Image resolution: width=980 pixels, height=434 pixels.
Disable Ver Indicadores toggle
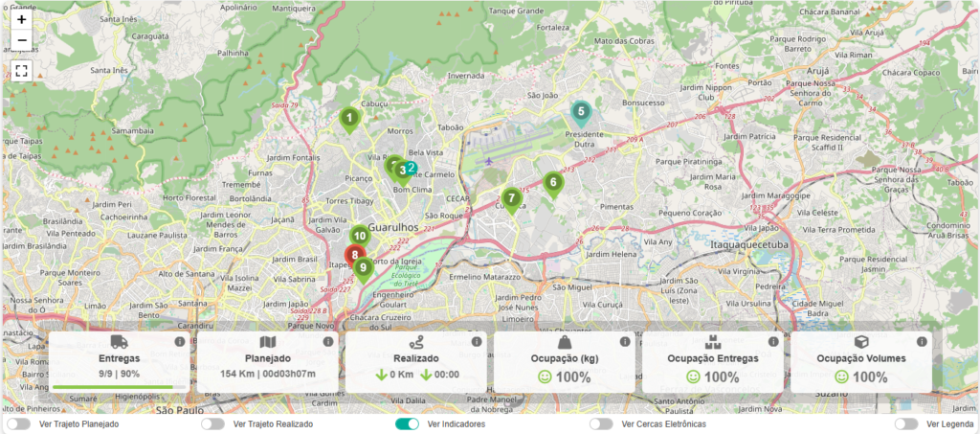tap(407, 423)
